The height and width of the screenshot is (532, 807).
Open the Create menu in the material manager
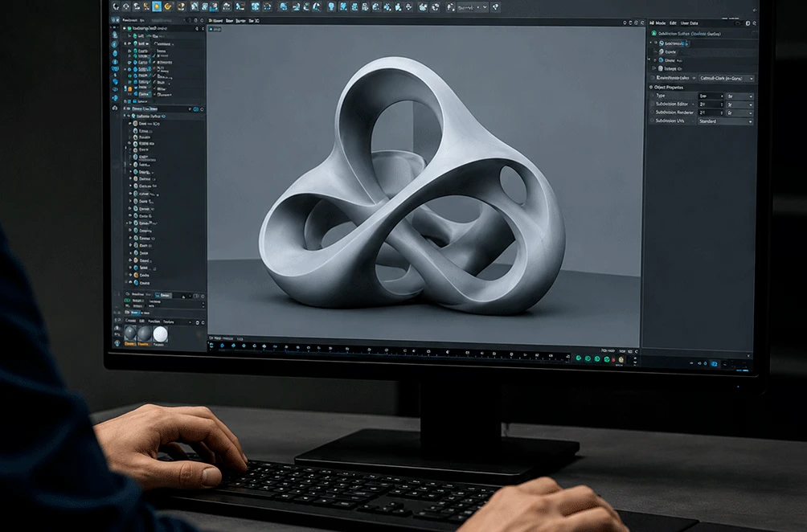coord(131,321)
